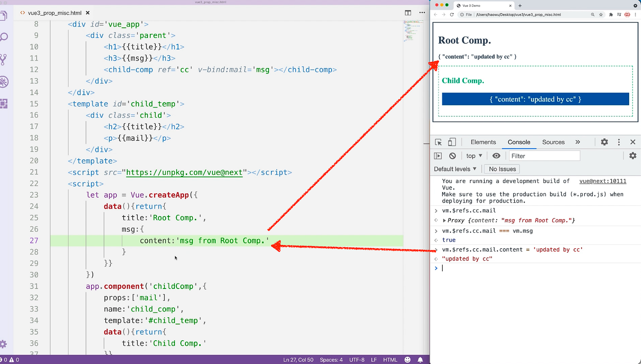
Task: Select the vue3_prop_misc.html editor tab
Action: 54,13
